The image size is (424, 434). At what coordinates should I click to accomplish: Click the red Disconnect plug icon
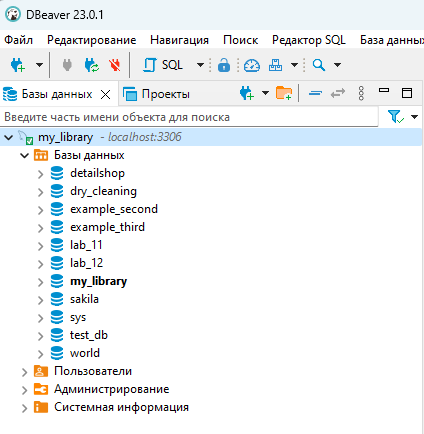coord(115,65)
